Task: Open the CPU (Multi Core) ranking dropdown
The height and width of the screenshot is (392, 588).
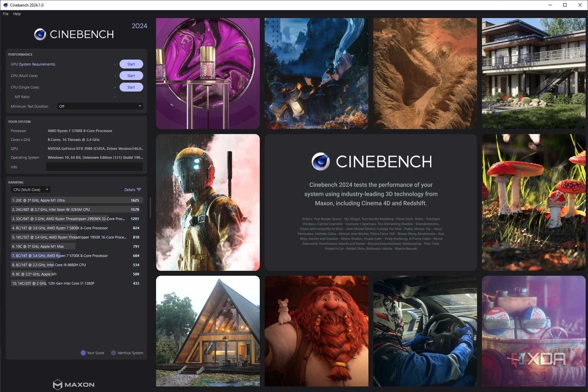Action: click(x=30, y=189)
